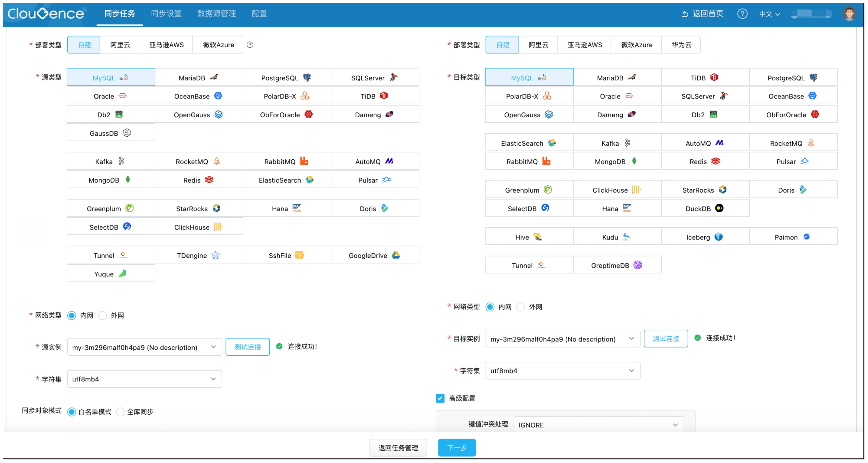
Task: Choose GaussDB source type
Action: click(x=111, y=133)
